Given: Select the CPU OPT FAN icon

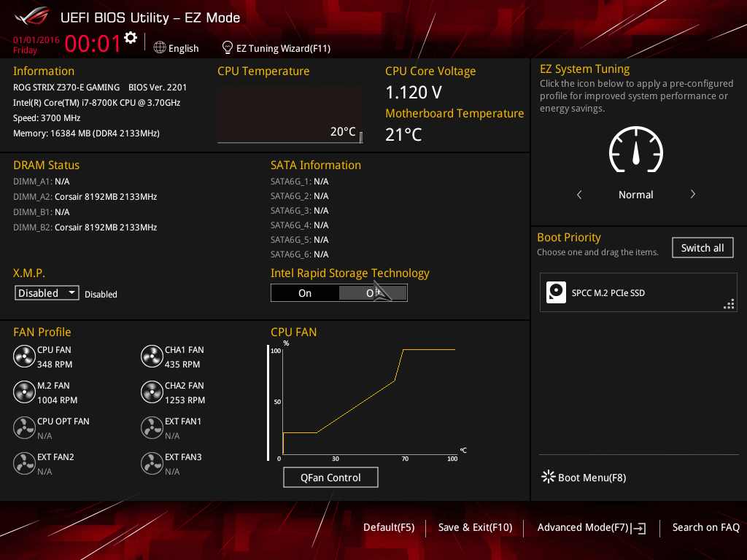Looking at the screenshot, I should pos(24,427).
